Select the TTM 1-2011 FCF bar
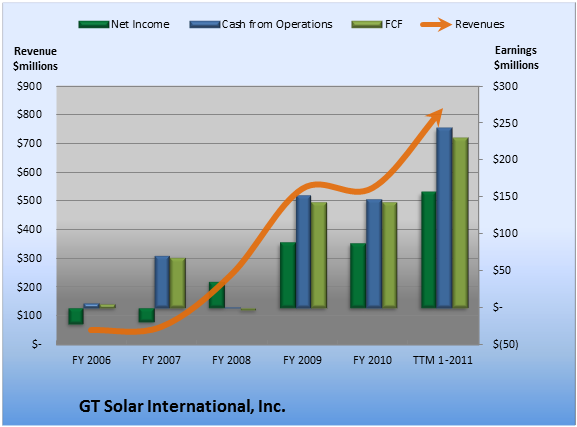 coord(460,222)
